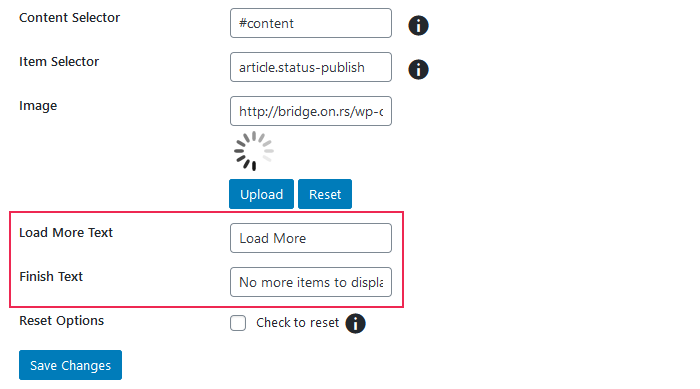Focus the Finish Text input field
The height and width of the screenshot is (389, 700).
(x=311, y=282)
